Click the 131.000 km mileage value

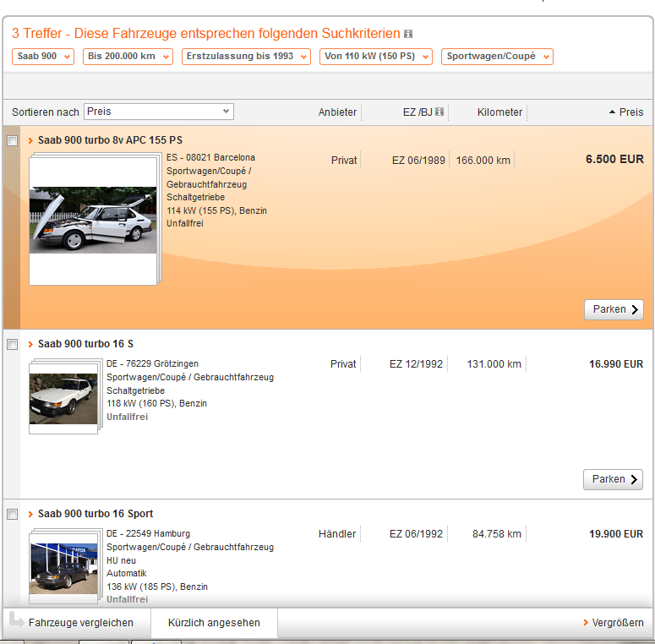tap(494, 364)
